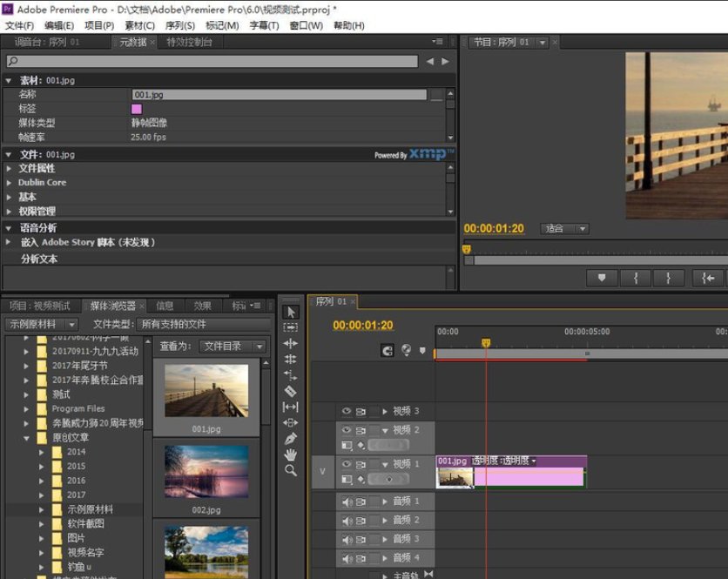This screenshot has height=579, width=728.
Task: Select the Zoom magnifier tool
Action: click(x=291, y=470)
